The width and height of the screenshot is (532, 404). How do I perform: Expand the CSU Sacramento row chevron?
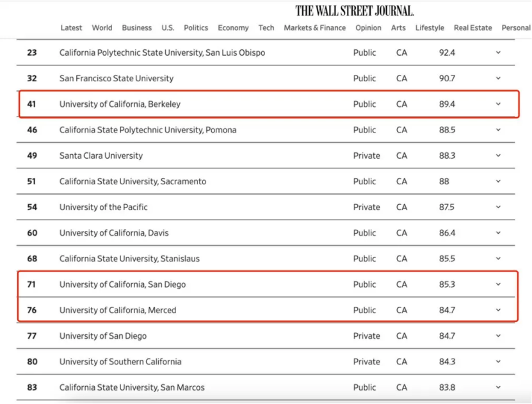coord(498,181)
